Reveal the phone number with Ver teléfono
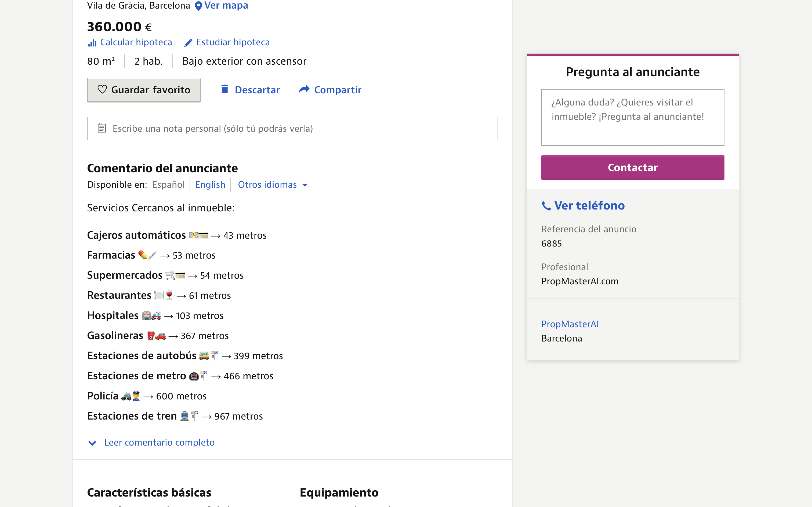The height and width of the screenshot is (507, 812). (590, 205)
